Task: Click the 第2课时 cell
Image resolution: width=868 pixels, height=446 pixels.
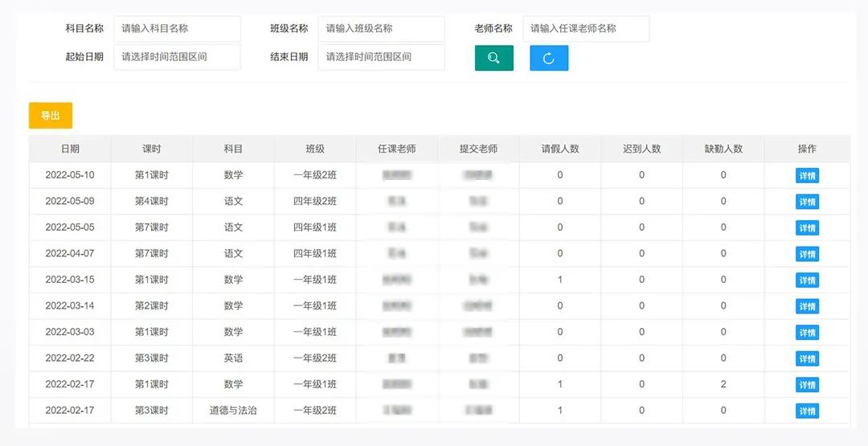Action: tap(152, 305)
